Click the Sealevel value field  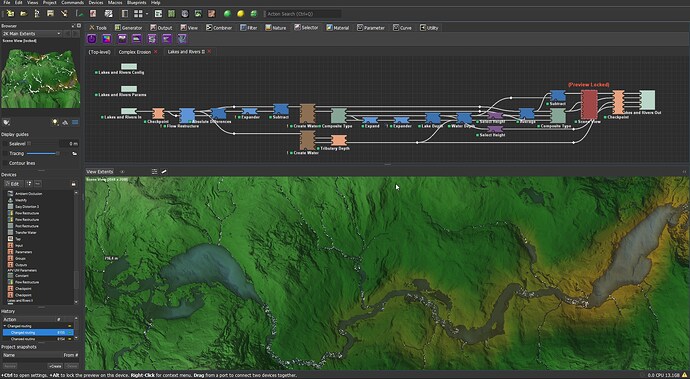point(69,144)
